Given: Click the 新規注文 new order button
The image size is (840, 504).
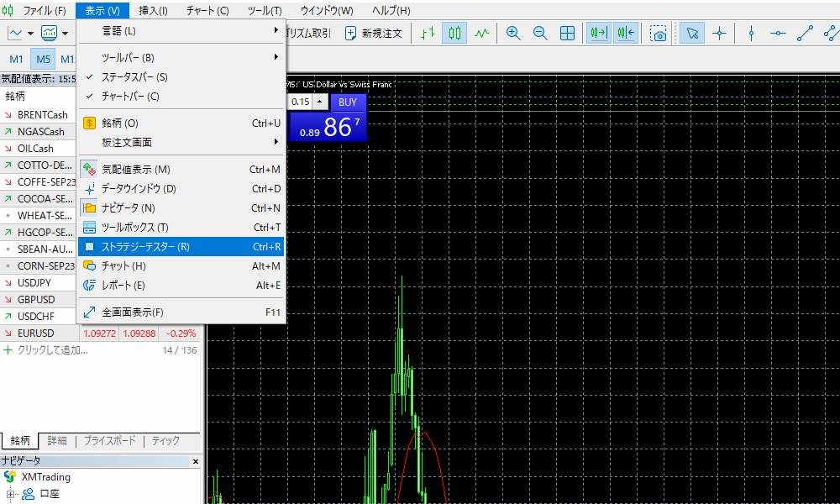Looking at the screenshot, I should coord(374,34).
